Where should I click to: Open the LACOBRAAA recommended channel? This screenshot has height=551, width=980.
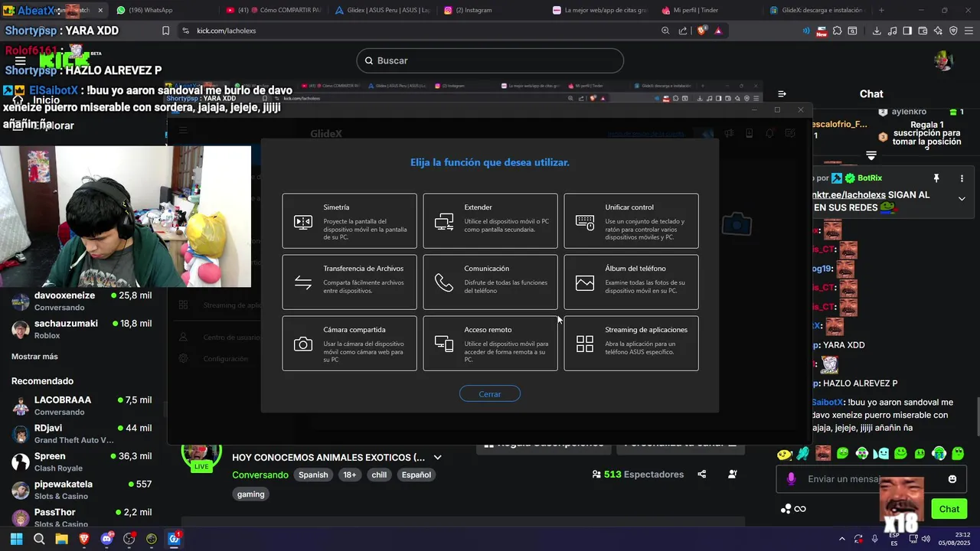[x=82, y=406]
